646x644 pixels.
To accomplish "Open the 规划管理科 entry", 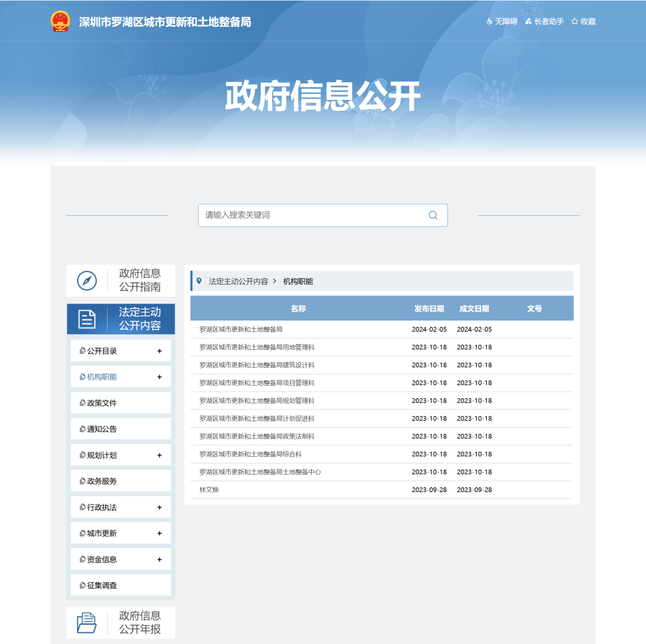I will (257, 401).
